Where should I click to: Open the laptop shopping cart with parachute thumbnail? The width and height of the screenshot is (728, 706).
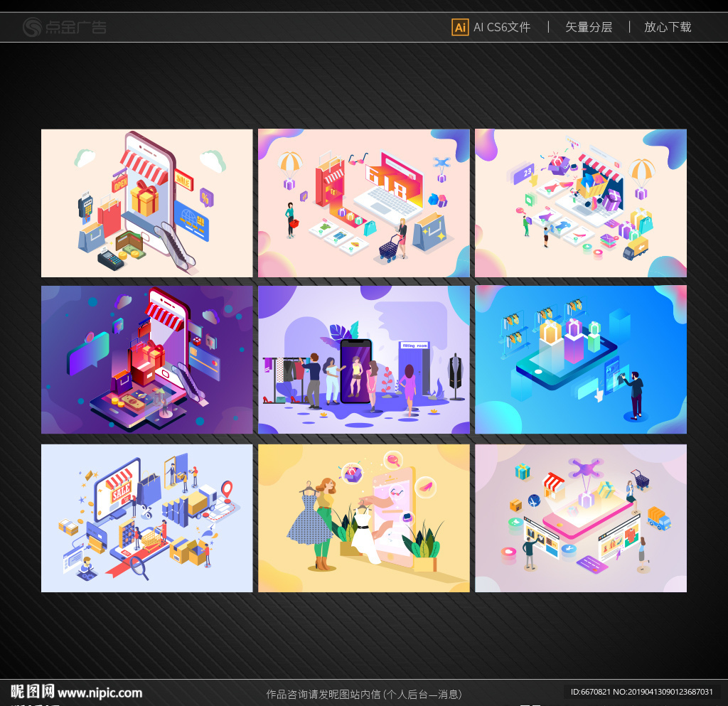pos(580,203)
